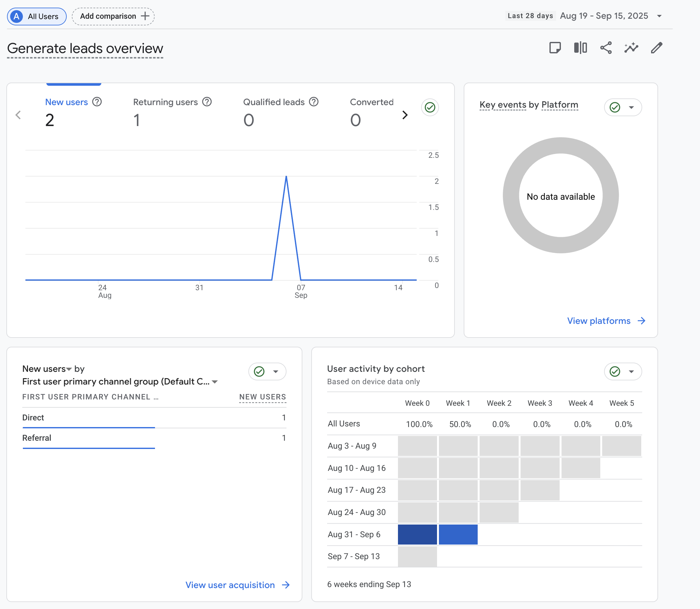This screenshot has height=609, width=700.
Task: Open the Insights sparkline icon
Action: pyautogui.click(x=631, y=48)
